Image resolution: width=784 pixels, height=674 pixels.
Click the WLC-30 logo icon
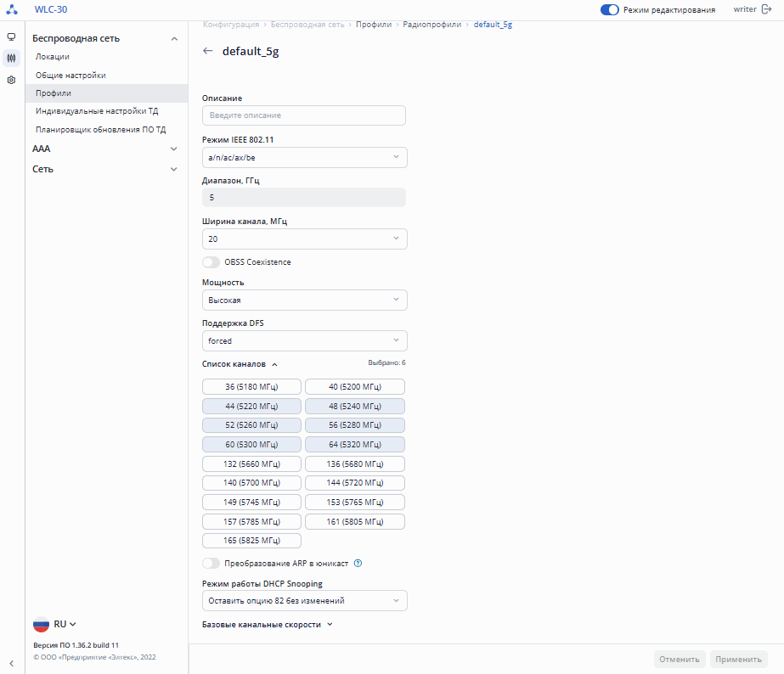tap(12, 9)
